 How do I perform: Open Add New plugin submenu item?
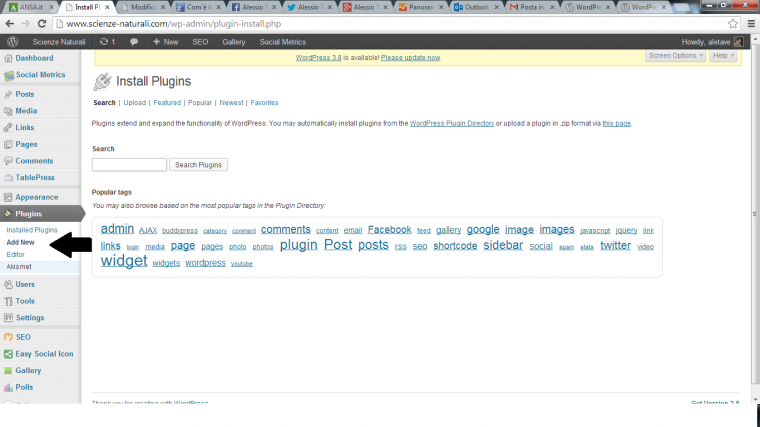pyautogui.click(x=20, y=242)
